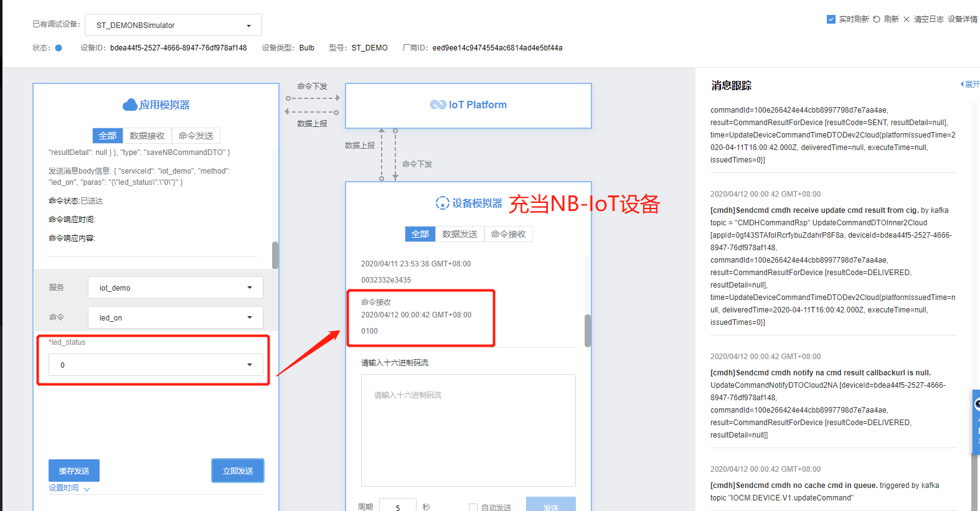Open the led_on command dropdown
Screen dimensions: 980x511
176,317
